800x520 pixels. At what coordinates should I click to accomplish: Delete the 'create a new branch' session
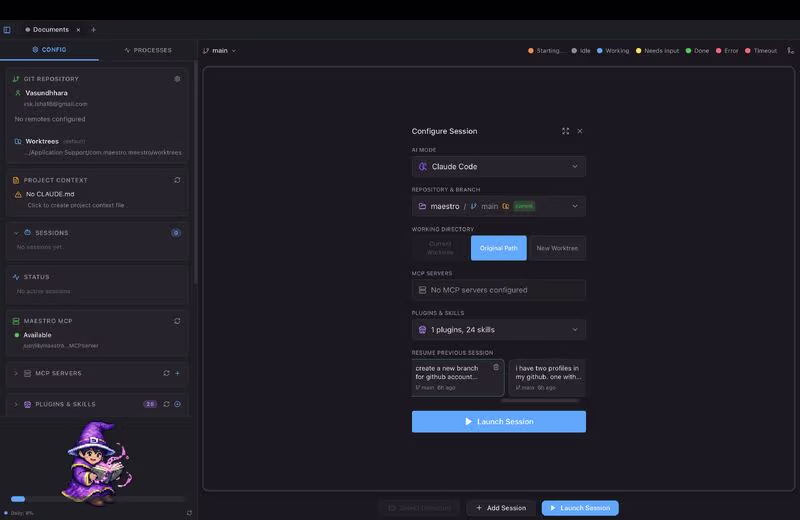(x=496, y=367)
